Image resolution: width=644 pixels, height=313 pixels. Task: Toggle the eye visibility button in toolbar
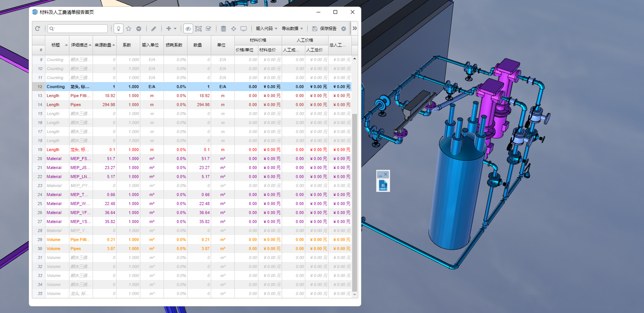click(188, 28)
